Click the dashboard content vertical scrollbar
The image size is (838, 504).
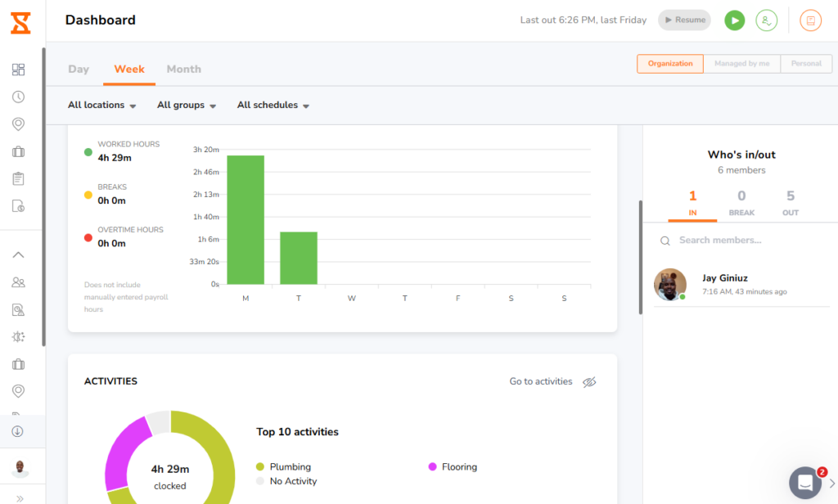coord(640,257)
